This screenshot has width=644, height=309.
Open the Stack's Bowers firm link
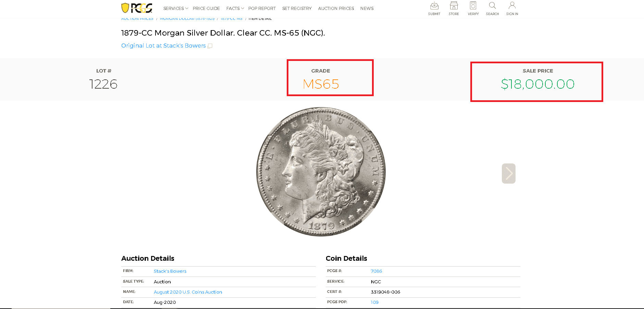tap(170, 271)
